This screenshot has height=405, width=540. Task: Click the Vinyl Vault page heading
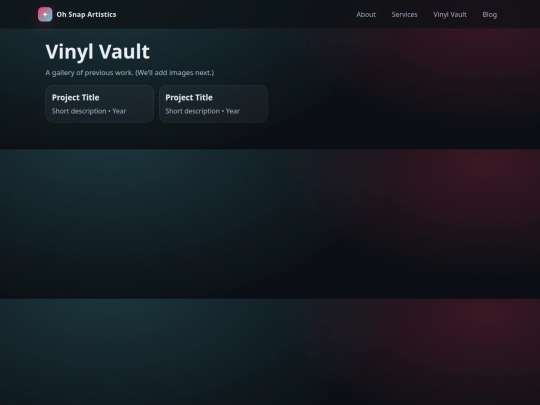pos(97,52)
